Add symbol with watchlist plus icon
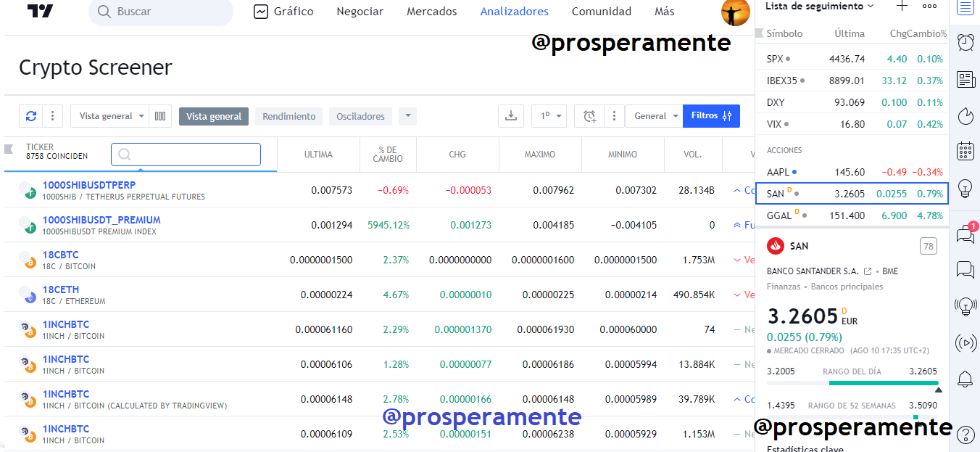Screen dimensions: 980x452 pyautogui.click(x=902, y=6)
